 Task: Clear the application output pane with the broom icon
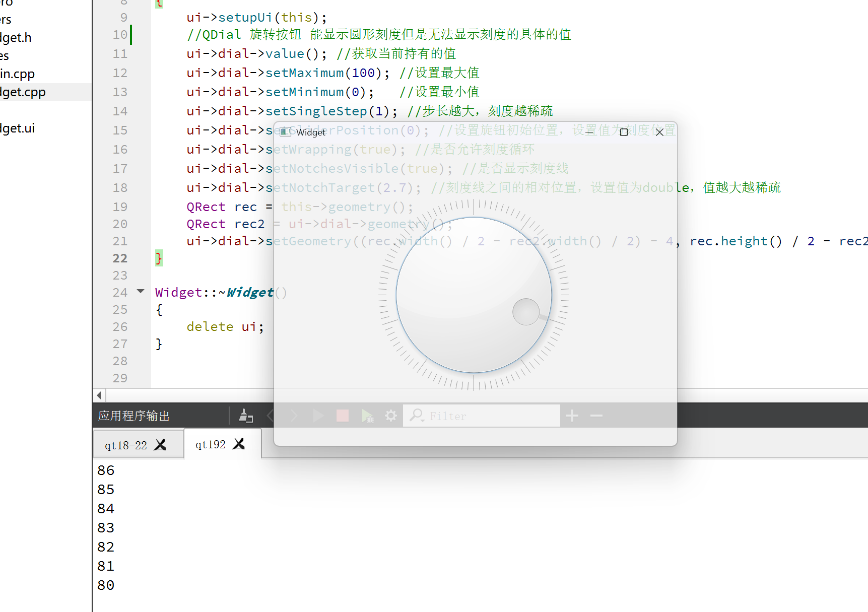pos(246,416)
